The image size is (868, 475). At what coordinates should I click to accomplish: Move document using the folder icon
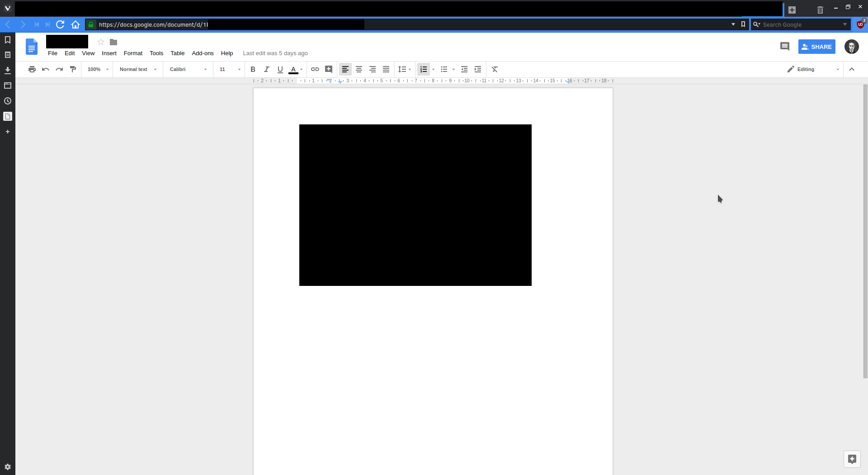(113, 42)
